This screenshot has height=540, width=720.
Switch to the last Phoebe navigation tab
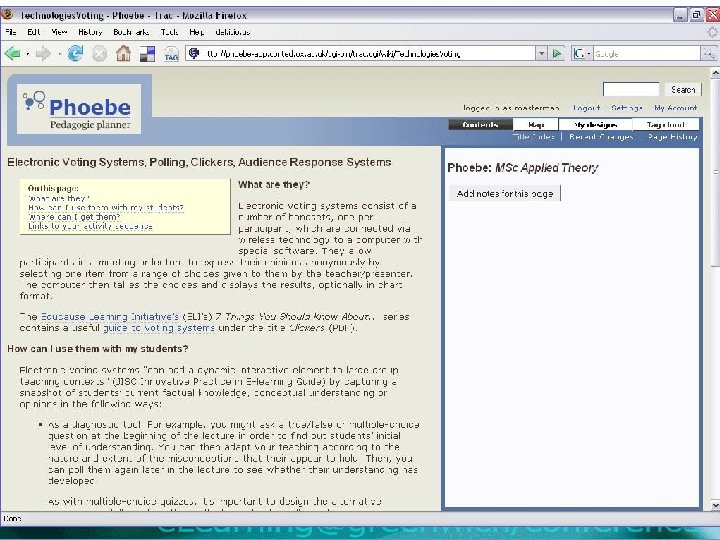666,124
